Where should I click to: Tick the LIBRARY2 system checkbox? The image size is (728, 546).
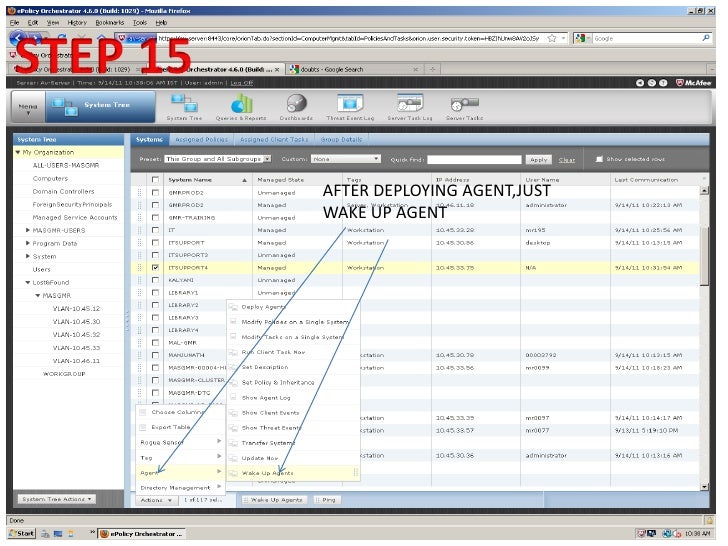coord(156,306)
